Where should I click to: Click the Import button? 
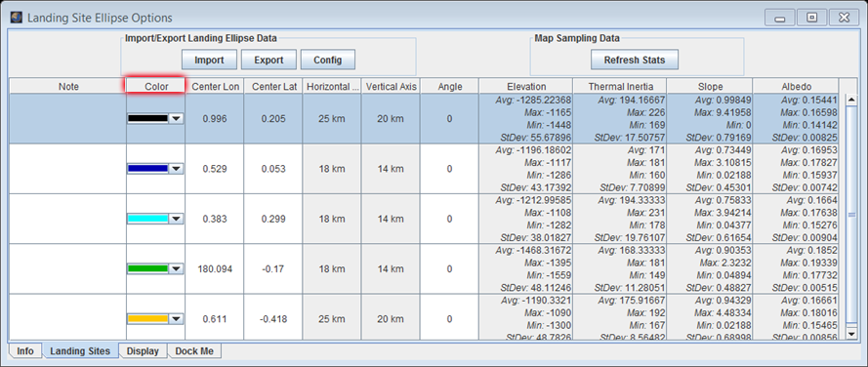(209, 60)
